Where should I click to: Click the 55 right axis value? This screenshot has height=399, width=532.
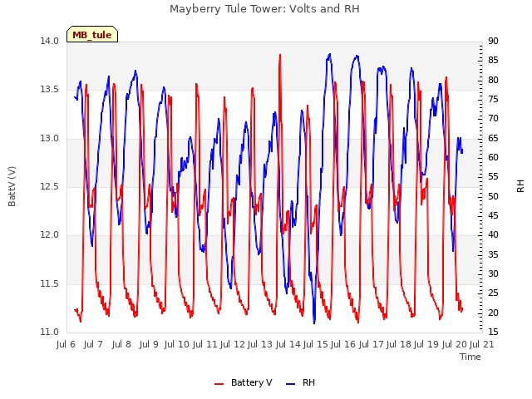coord(493,177)
